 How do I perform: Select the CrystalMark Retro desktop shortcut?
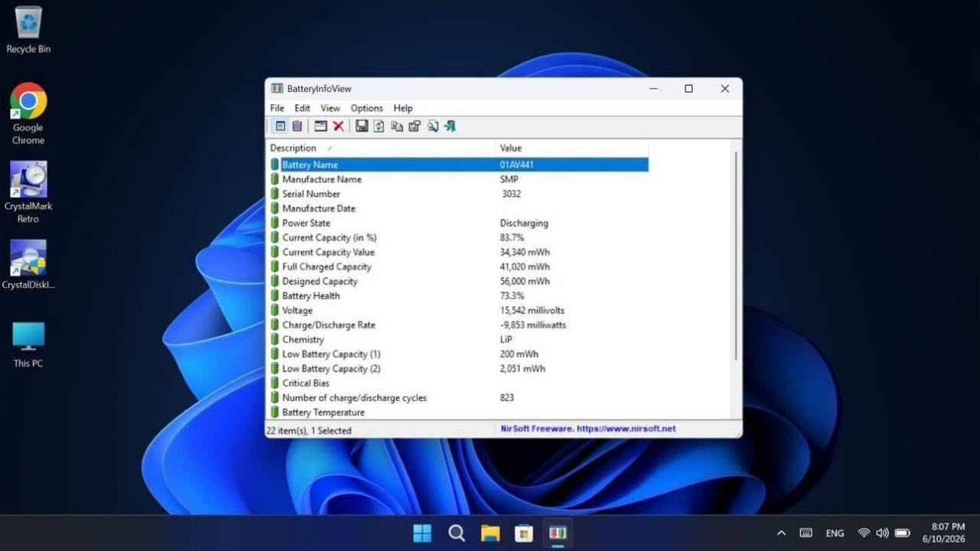tap(28, 192)
